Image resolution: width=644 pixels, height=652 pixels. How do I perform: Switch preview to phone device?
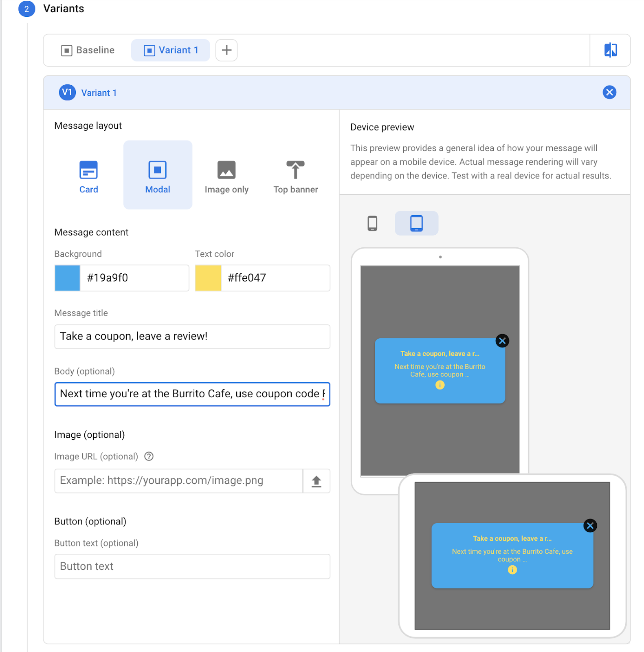click(x=372, y=223)
